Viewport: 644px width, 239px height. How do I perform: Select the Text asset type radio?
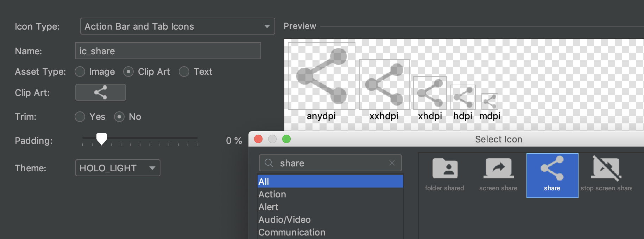pos(184,72)
